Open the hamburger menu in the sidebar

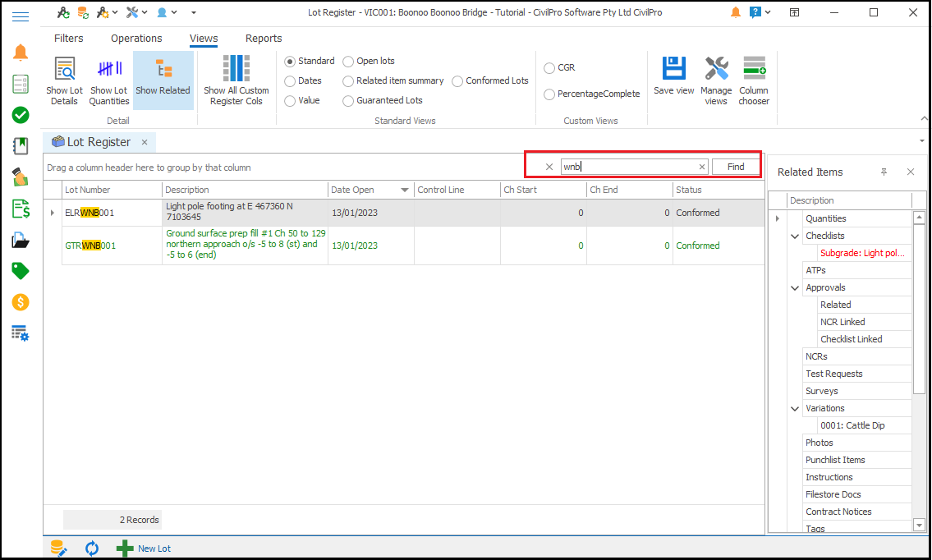click(x=21, y=16)
